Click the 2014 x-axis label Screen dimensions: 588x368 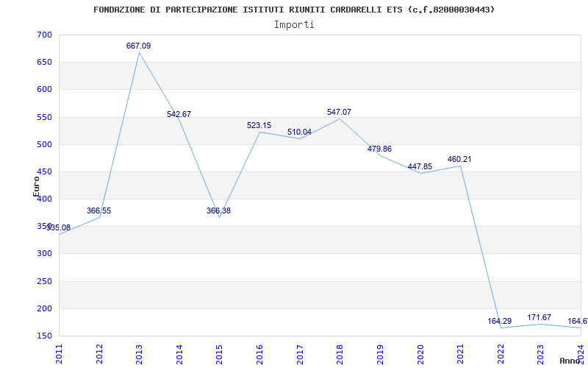pyautogui.click(x=179, y=354)
